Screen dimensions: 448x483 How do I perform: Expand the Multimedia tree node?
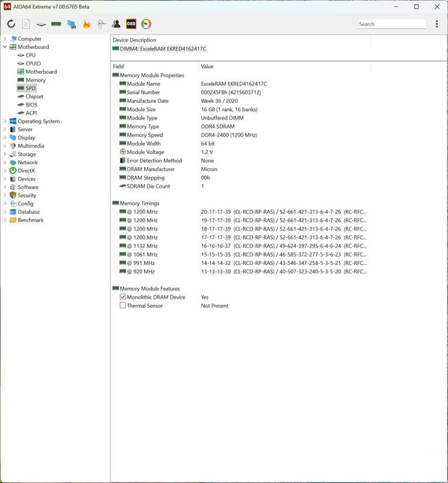pos(5,146)
